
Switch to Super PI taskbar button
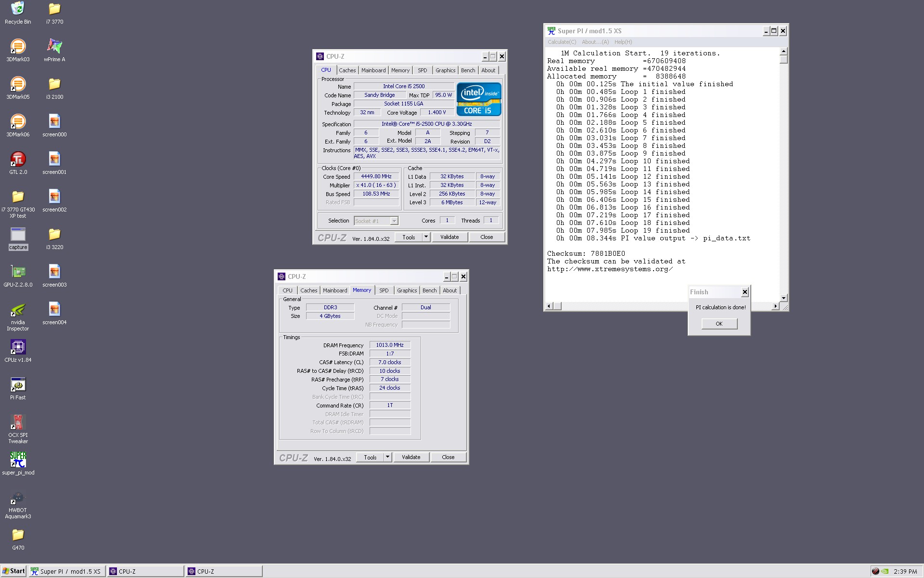point(66,571)
